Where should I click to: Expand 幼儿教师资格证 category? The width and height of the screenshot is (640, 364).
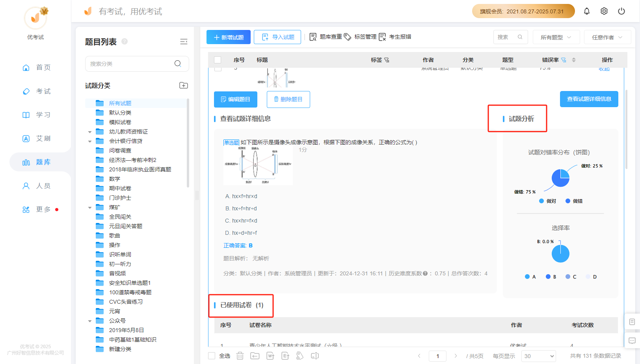[x=90, y=132]
